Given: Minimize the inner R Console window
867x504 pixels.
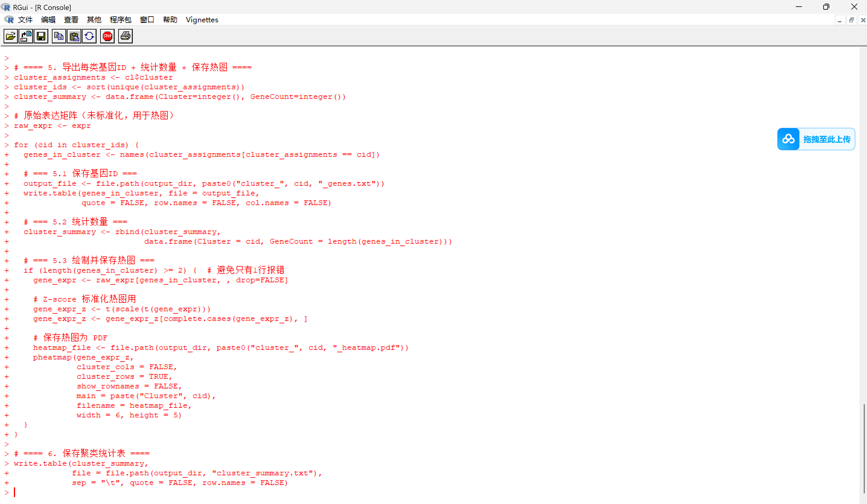Looking at the screenshot, I should pyautogui.click(x=840, y=20).
